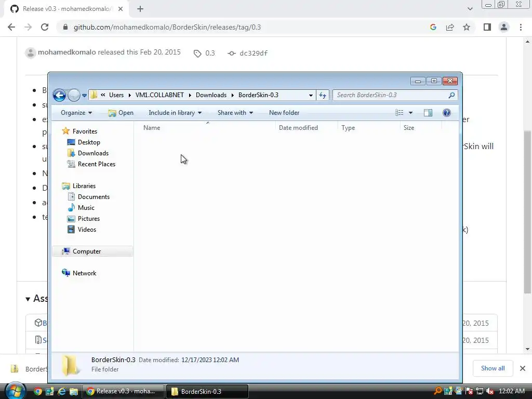Open Explorer Help question mark
The height and width of the screenshot is (399, 532).
tap(447, 113)
